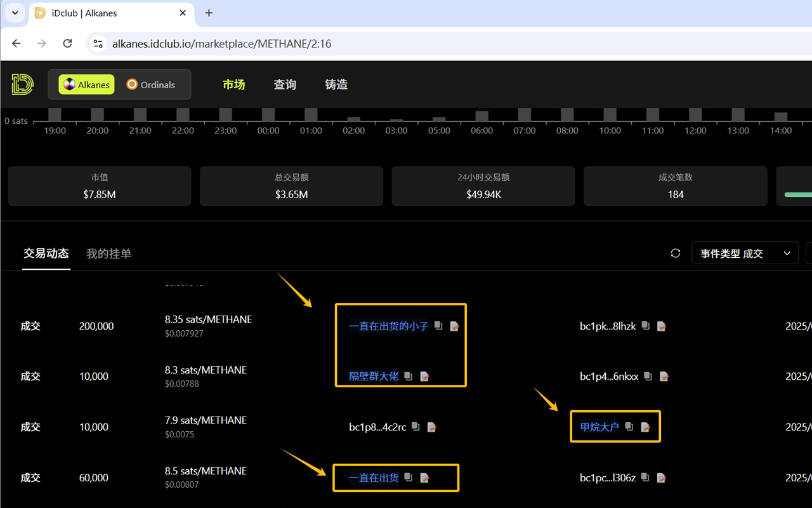Open a new browser tab
Screen dimensions: 812x508
[209, 13]
